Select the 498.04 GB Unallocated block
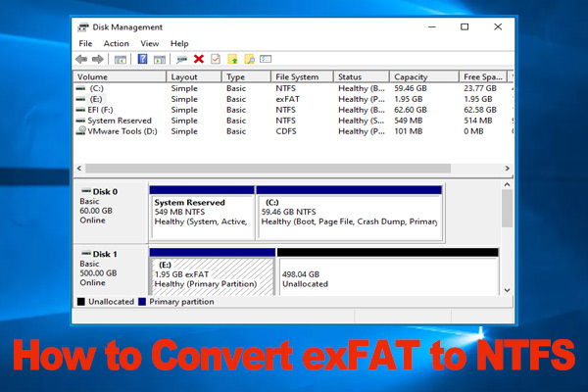 [388, 272]
